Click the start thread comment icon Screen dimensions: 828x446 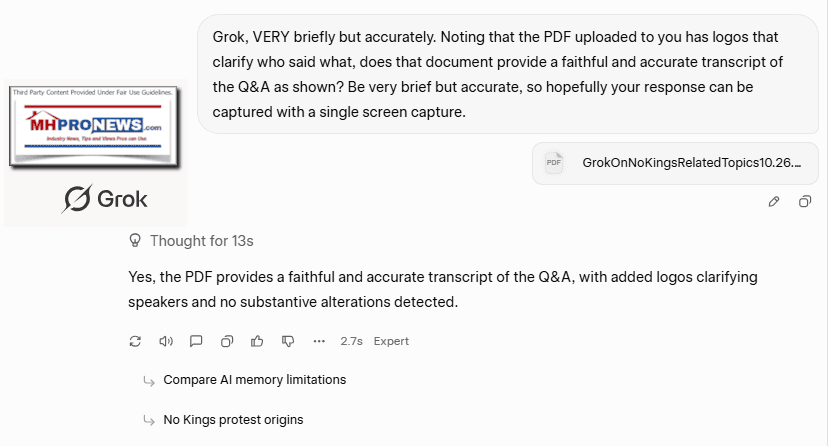click(196, 341)
